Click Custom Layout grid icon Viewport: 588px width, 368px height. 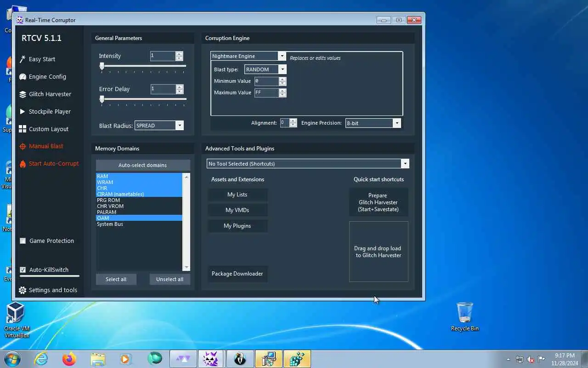pyautogui.click(x=23, y=129)
